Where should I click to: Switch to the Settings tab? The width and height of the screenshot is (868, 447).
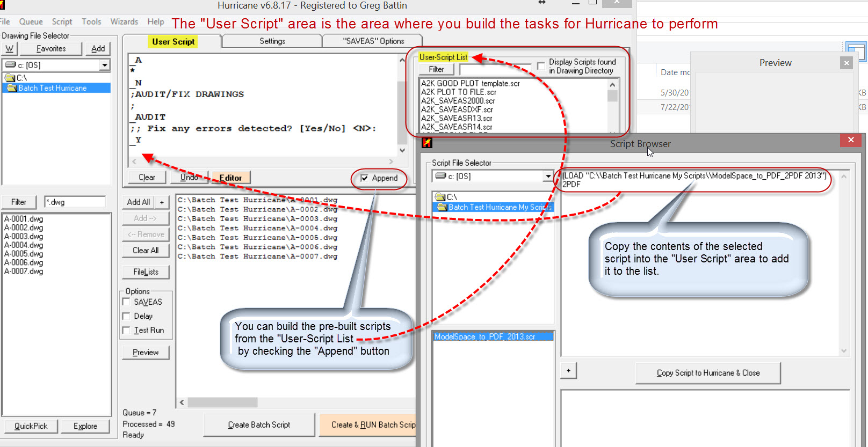tap(272, 41)
